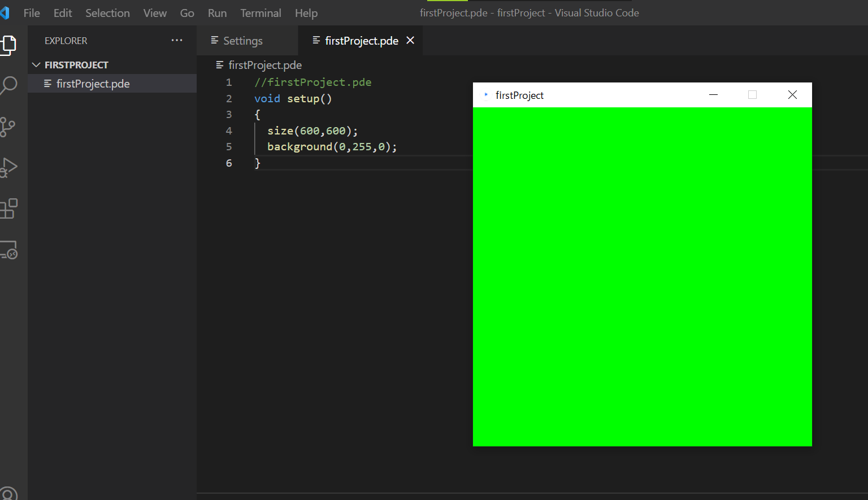Select the Remote Explorer icon
Screen dimensions: 868x500
[x=8, y=249]
